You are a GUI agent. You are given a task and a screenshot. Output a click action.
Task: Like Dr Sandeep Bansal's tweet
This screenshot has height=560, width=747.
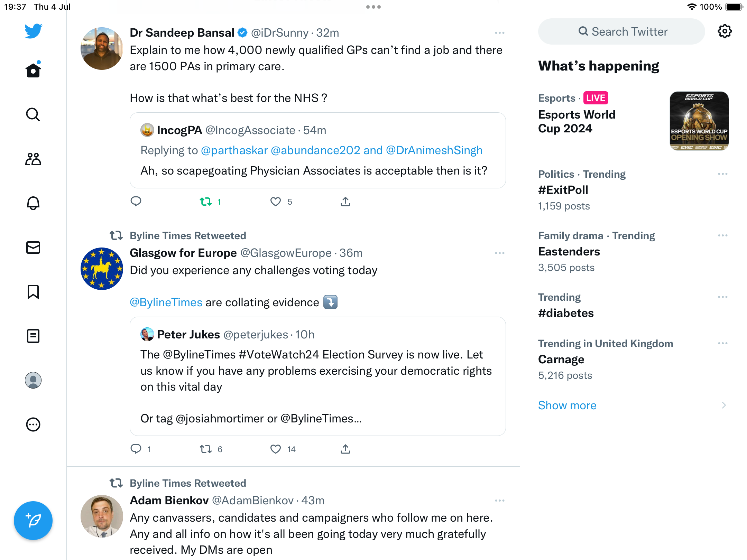(276, 202)
